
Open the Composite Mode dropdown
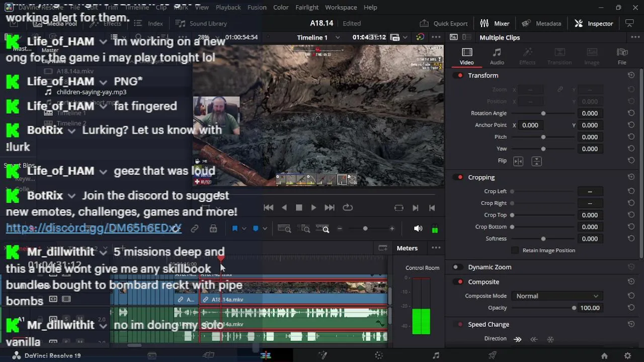(556, 296)
